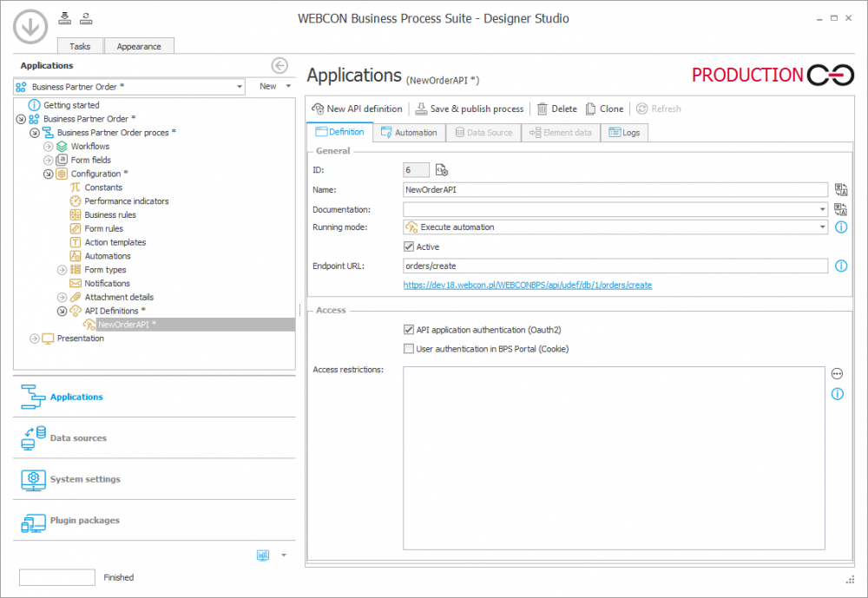The image size is (868, 598).
Task: Expand the Presentation node
Action: (x=35, y=338)
